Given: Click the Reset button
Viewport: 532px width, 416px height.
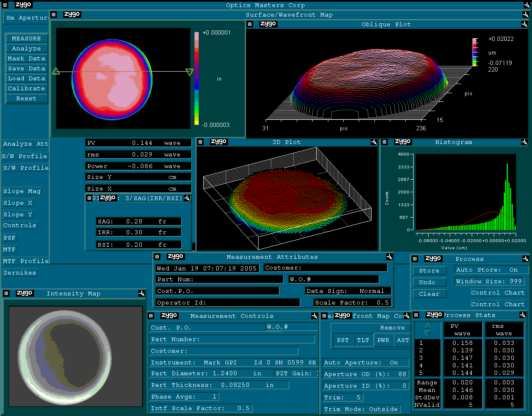Looking at the screenshot, I should [27, 98].
